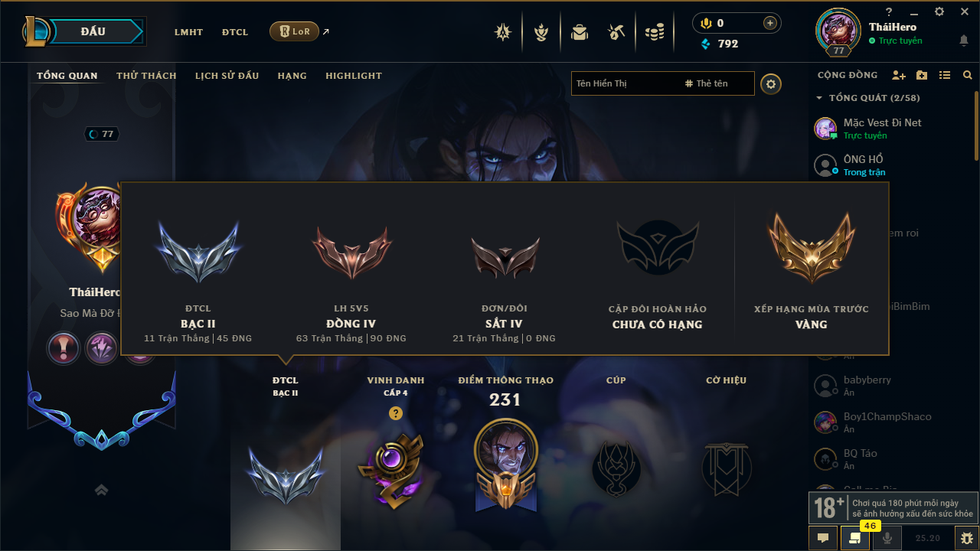Image resolution: width=980 pixels, height=551 pixels.
Task: Open the profile search settings gear
Action: [771, 83]
